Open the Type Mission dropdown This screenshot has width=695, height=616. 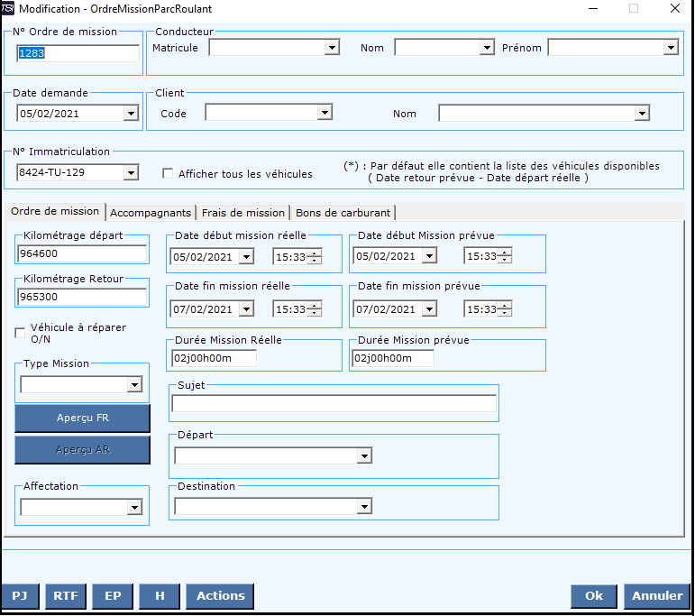point(134,385)
